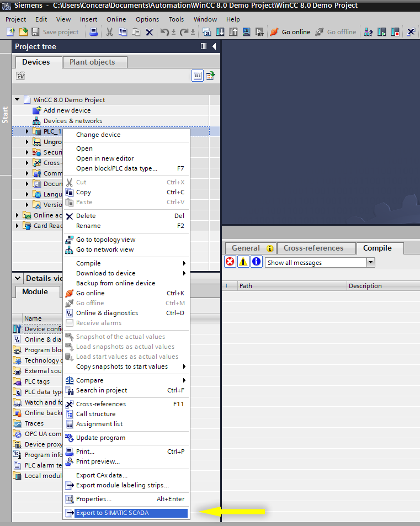This screenshot has width=420, height=526.
Task: Click the Add new device icon
Action: click(x=37, y=110)
